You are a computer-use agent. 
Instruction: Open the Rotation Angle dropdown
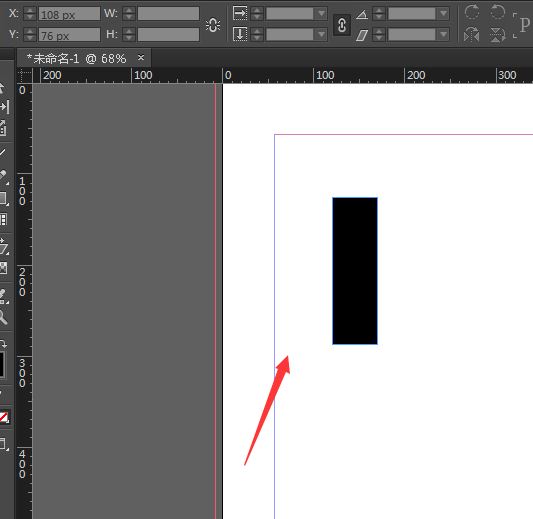443,14
